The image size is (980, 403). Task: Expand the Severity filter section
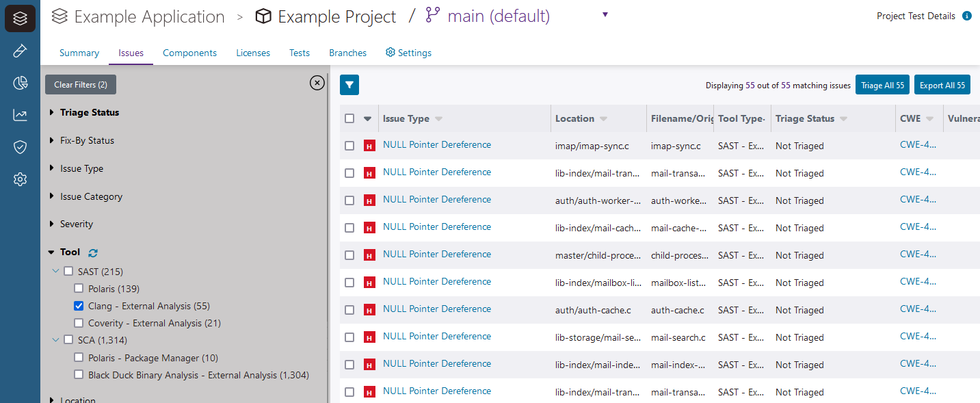tap(51, 224)
